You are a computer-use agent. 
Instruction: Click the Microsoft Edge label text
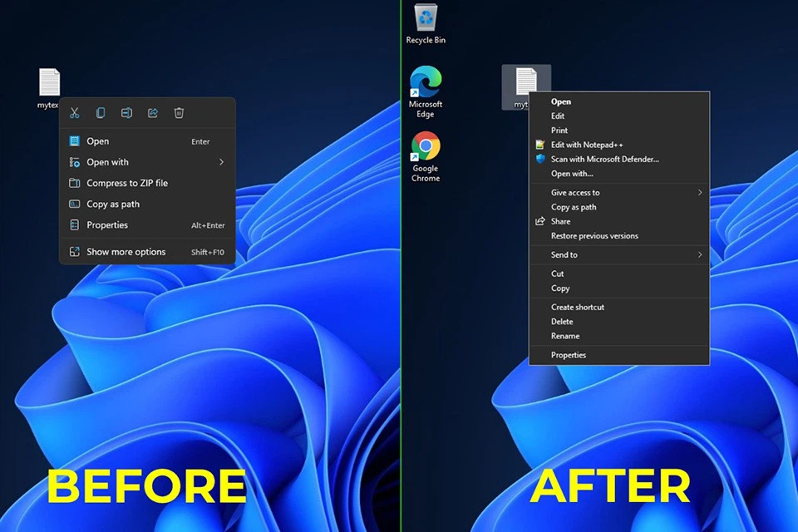pyautogui.click(x=426, y=109)
